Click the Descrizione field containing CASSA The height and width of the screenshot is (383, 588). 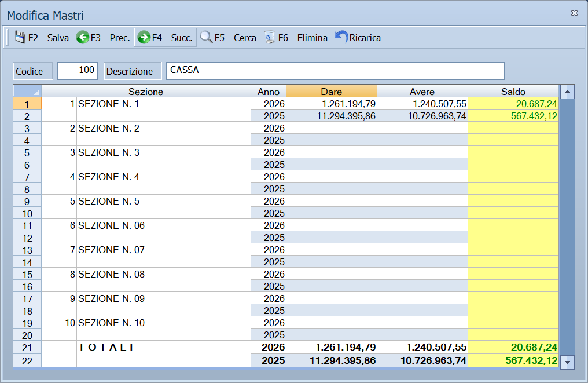(x=335, y=71)
